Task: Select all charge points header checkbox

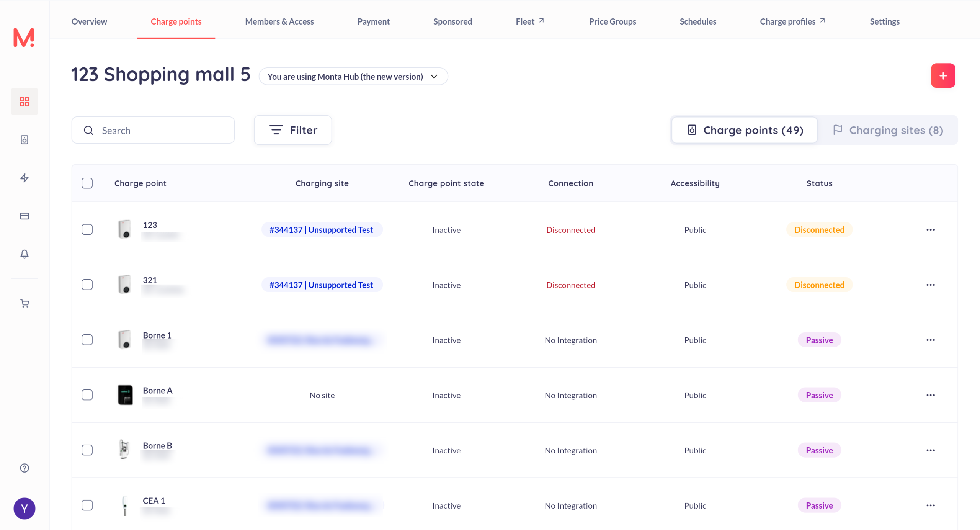Action: pos(87,183)
